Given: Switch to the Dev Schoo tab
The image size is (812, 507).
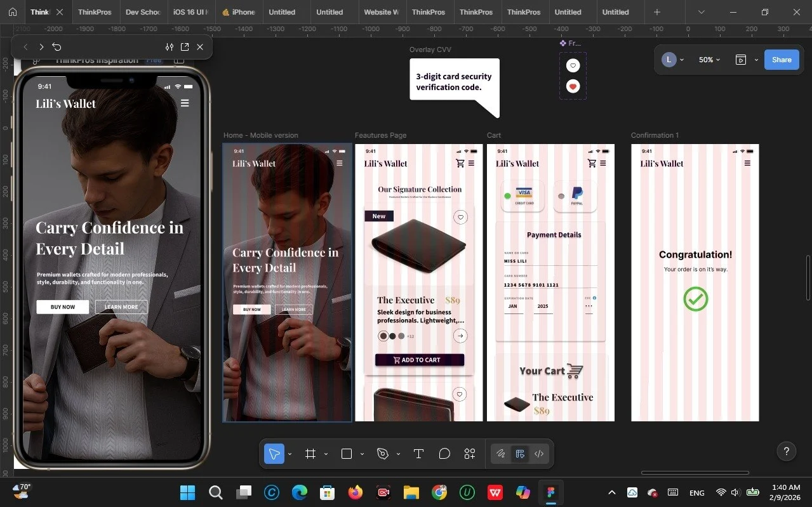Looking at the screenshot, I should click(143, 12).
